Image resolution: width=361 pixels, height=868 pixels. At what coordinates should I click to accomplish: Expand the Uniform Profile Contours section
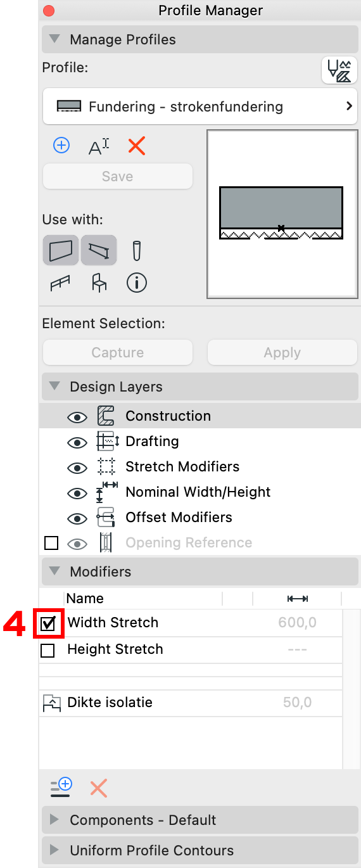click(x=199, y=850)
